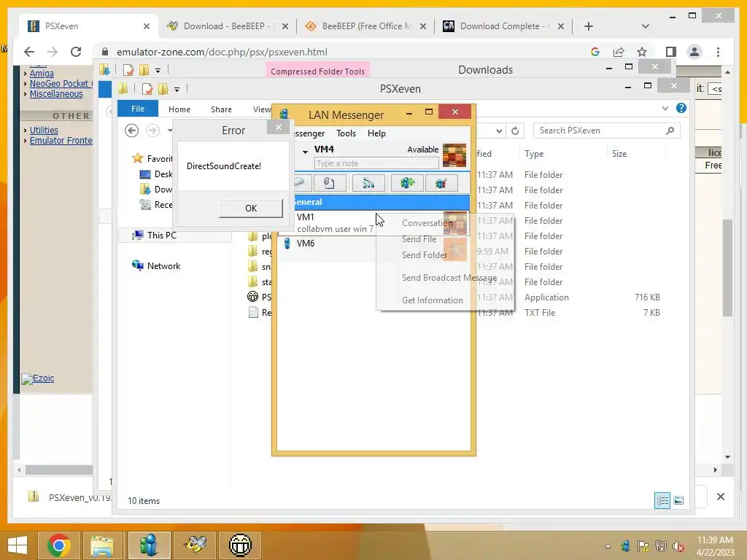Sort by the Type column header
Viewport: 747px width, 560px height.
pos(533,154)
